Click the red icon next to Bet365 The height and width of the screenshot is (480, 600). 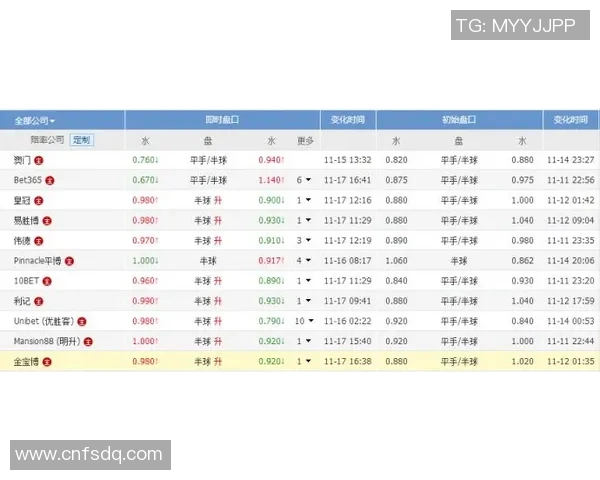click(x=50, y=180)
